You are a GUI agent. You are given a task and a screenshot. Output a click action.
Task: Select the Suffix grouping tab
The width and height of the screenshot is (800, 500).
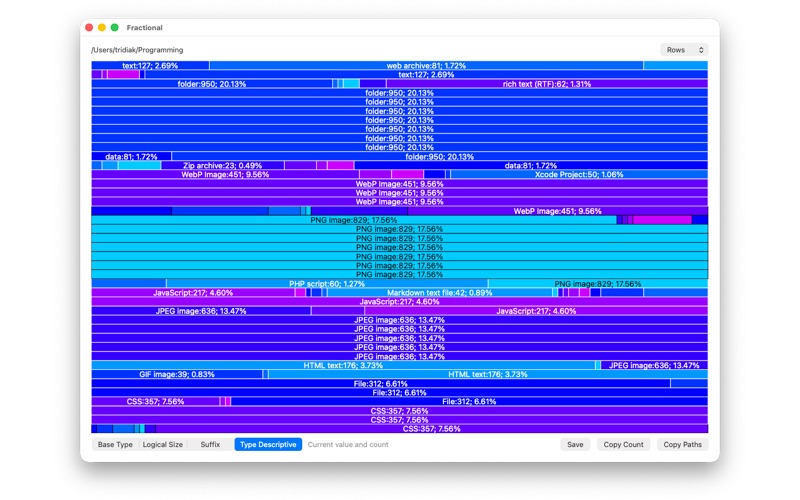(210, 444)
